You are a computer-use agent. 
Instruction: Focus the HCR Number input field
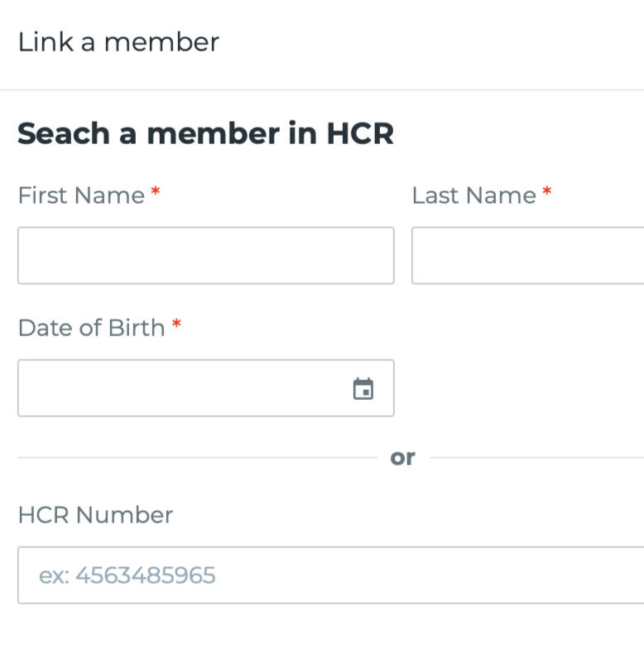coord(330,575)
